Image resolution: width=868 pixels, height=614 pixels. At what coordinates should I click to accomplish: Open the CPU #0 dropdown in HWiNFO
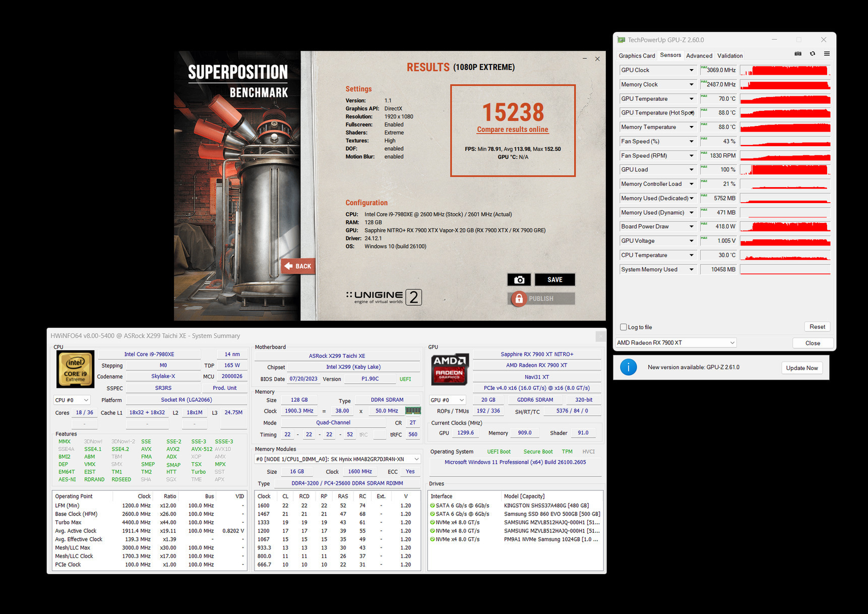click(x=72, y=400)
